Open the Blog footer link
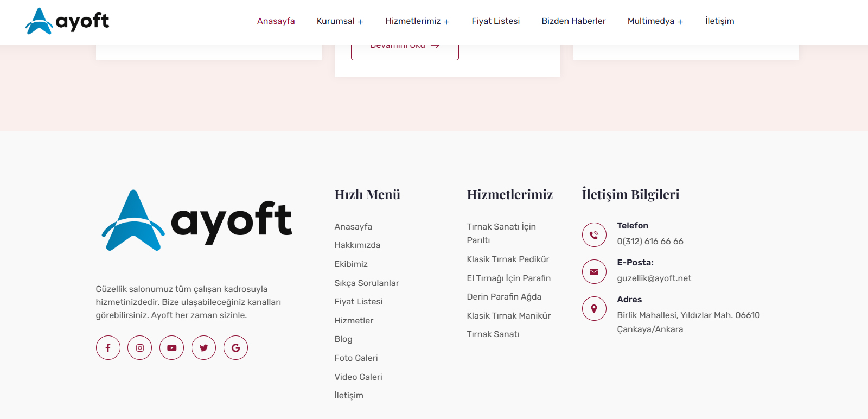 tap(343, 339)
